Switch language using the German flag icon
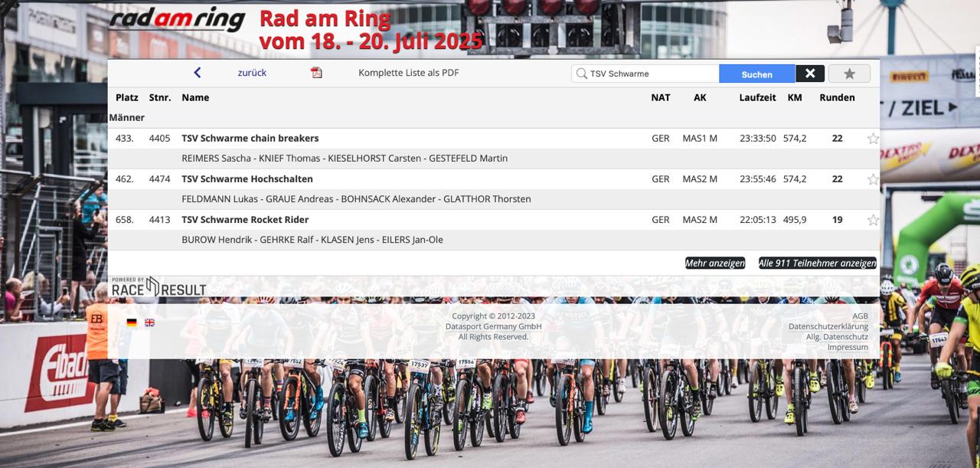Image resolution: width=980 pixels, height=468 pixels. 132,322
